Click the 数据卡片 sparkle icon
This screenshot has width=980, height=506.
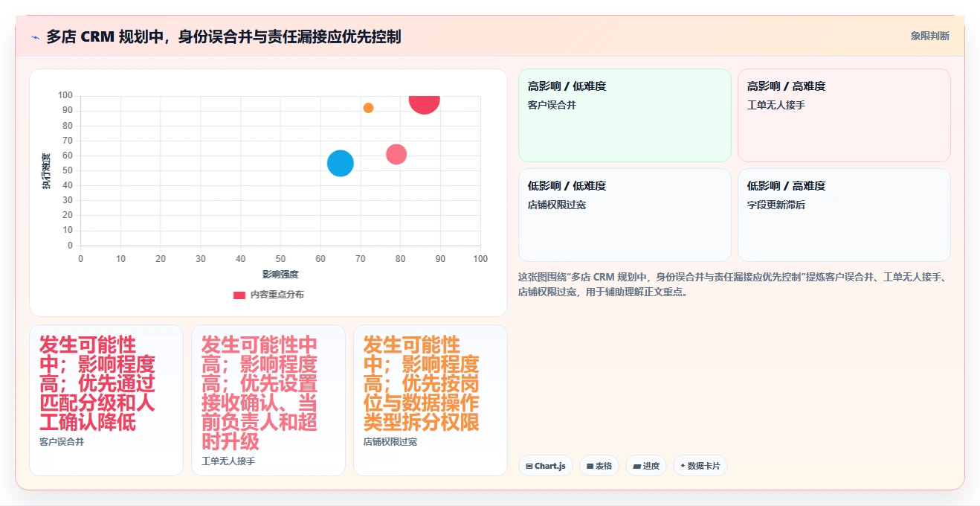pos(683,466)
